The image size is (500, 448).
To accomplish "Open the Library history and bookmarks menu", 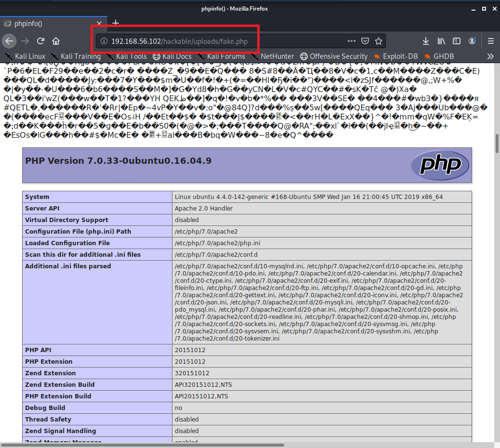I will (x=441, y=41).
